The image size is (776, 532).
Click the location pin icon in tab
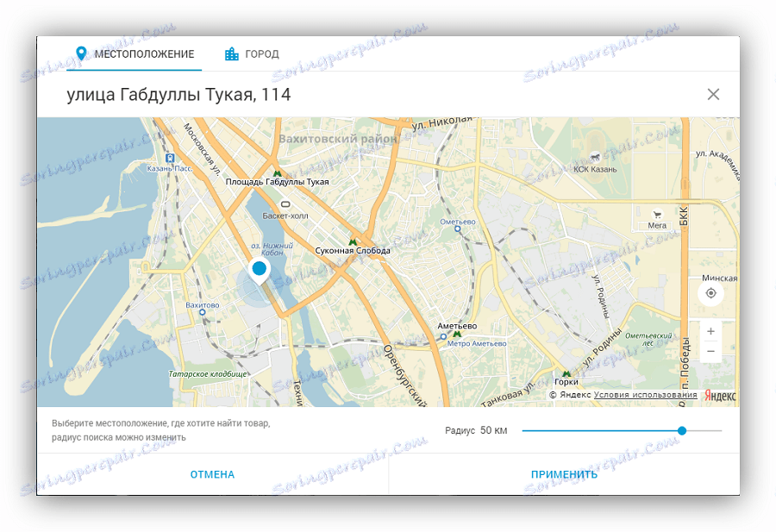point(81,53)
